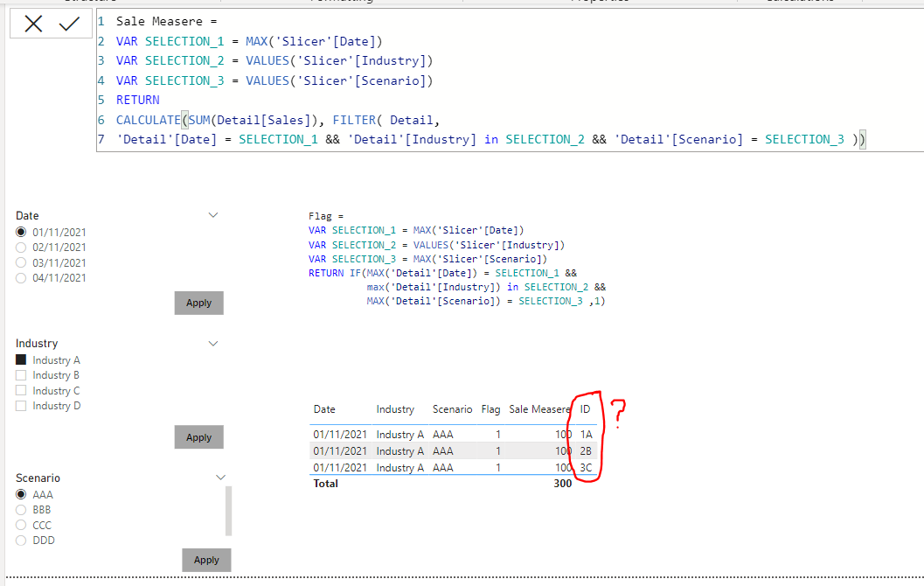The height and width of the screenshot is (586, 924).
Task: Select scenario BBB radio button
Action: click(21, 510)
